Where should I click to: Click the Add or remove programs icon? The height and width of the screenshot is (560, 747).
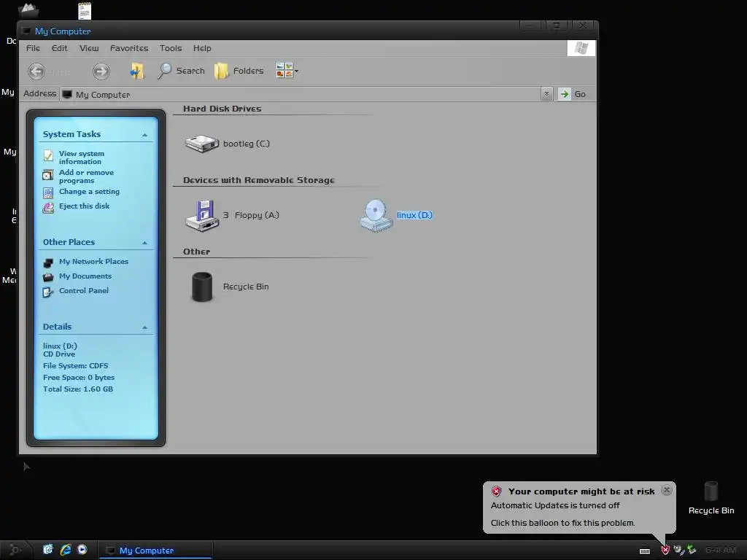(x=48, y=175)
